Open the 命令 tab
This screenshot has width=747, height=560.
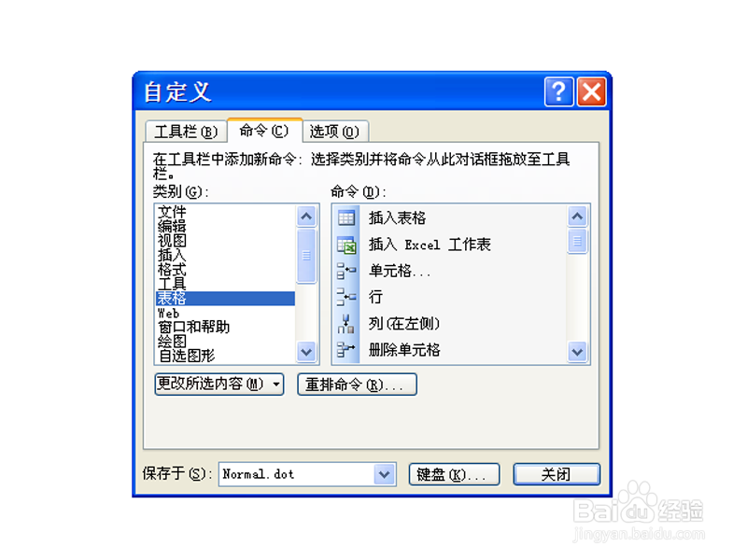[264, 130]
